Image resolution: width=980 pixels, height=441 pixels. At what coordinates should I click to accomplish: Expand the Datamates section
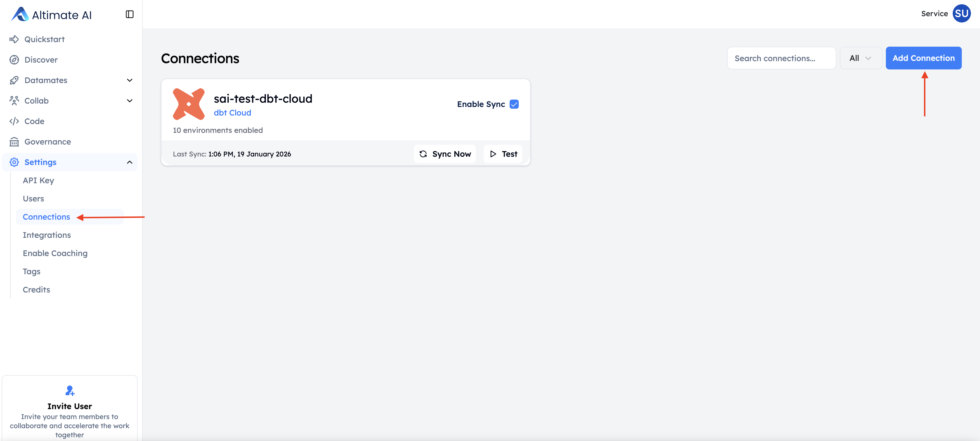(x=129, y=80)
